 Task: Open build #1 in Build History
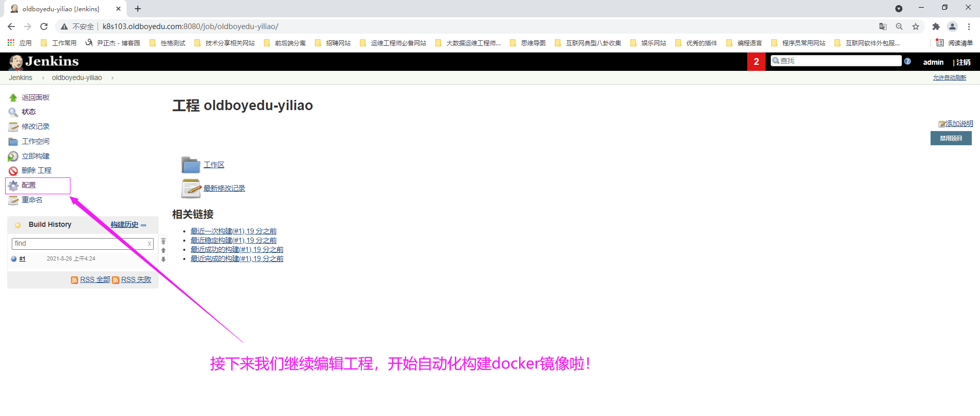tap(22, 259)
